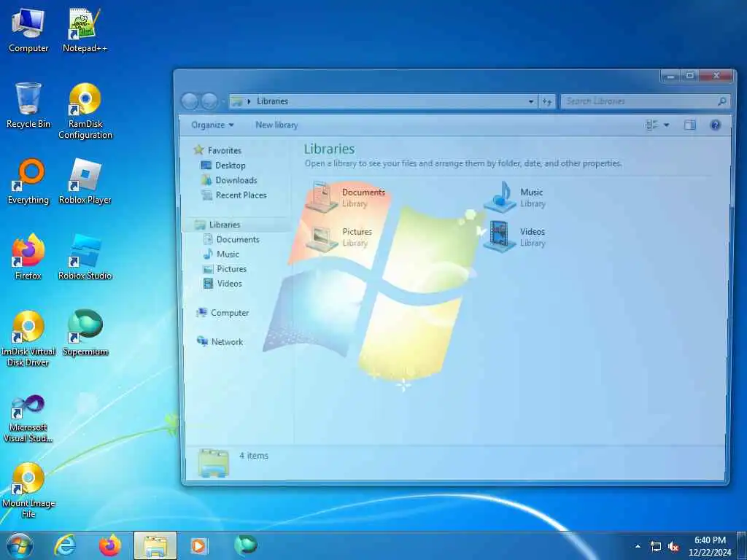This screenshot has height=560, width=747.
Task: Open the recent pages dropdown arrow
Action: coord(223,101)
